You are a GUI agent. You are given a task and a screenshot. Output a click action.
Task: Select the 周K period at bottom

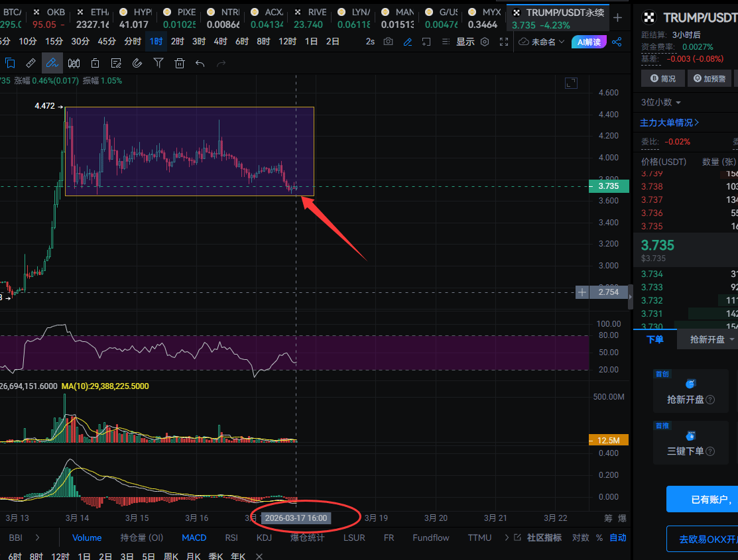coord(171,556)
